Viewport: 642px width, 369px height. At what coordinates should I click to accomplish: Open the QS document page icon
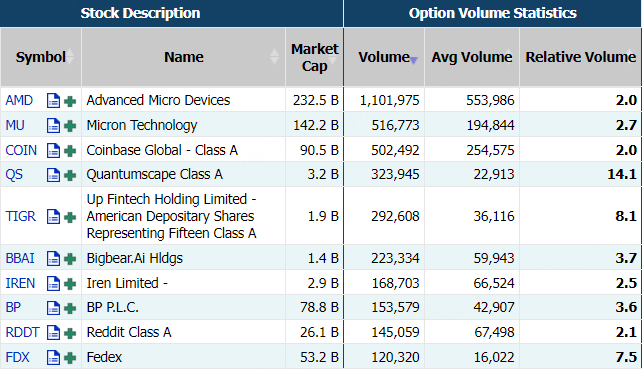click(x=53, y=175)
